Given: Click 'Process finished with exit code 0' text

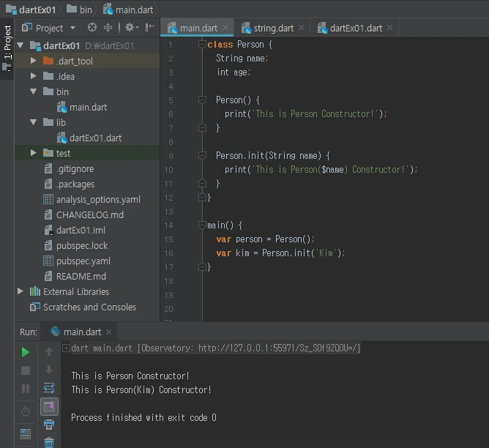Looking at the screenshot, I should (143, 417).
